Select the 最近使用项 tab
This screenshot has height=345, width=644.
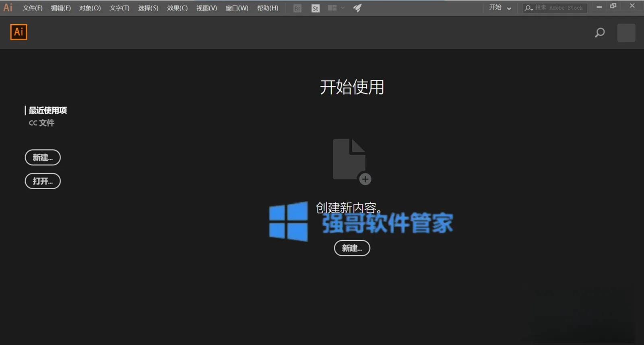[x=47, y=110]
